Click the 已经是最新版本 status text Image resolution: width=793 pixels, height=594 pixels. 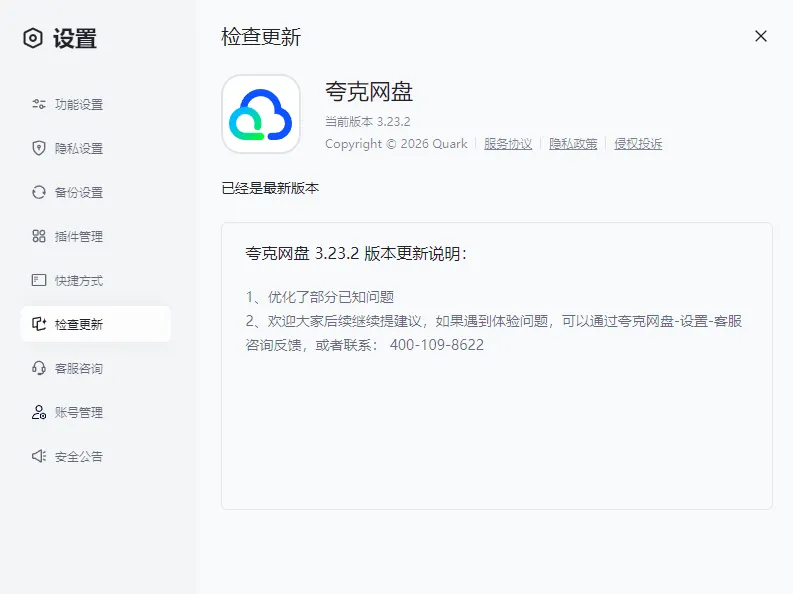271,188
